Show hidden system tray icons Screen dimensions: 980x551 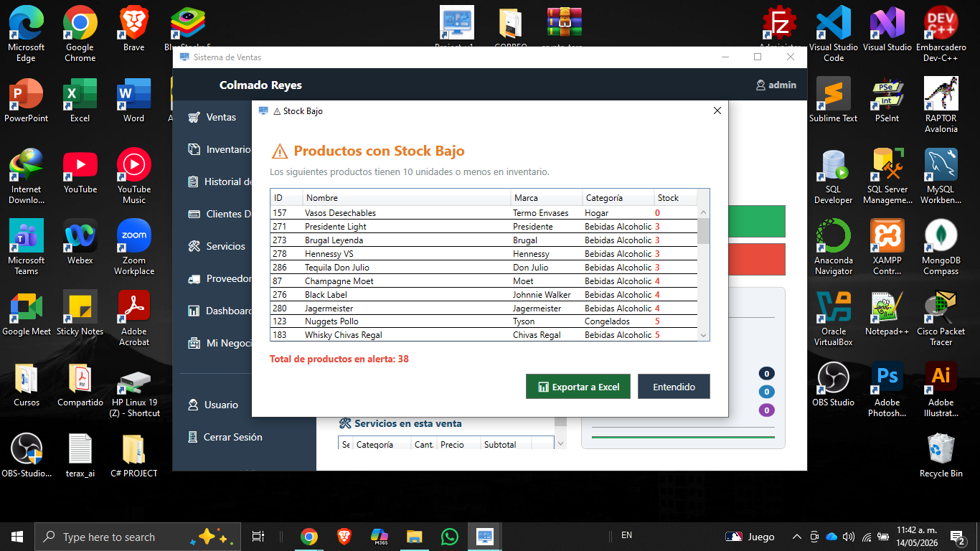[x=796, y=537]
